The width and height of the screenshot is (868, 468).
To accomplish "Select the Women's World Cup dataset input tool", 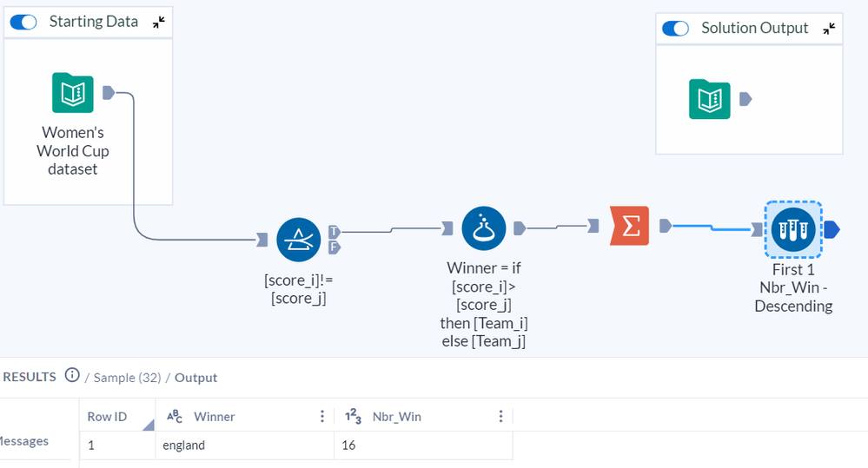I will pos(72,93).
